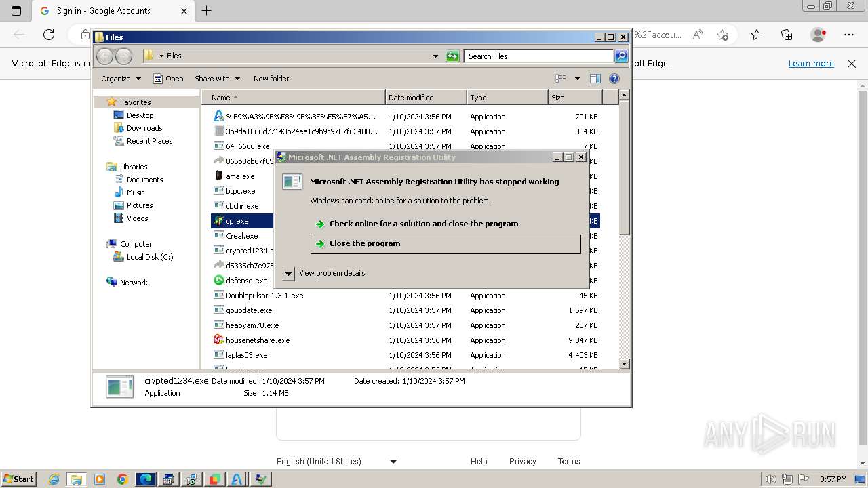Expand View problem details
This screenshot has width=868, height=488.
tap(288, 273)
